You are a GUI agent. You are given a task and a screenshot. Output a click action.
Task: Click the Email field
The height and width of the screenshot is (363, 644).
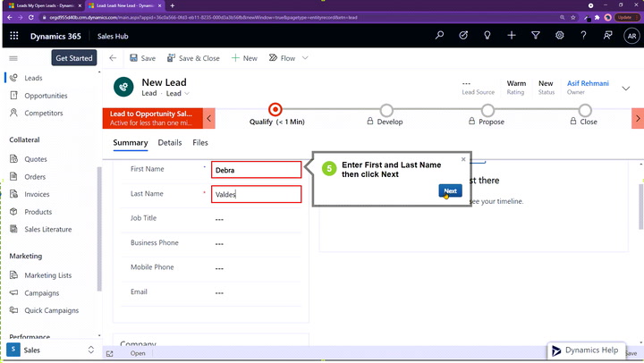click(257, 292)
